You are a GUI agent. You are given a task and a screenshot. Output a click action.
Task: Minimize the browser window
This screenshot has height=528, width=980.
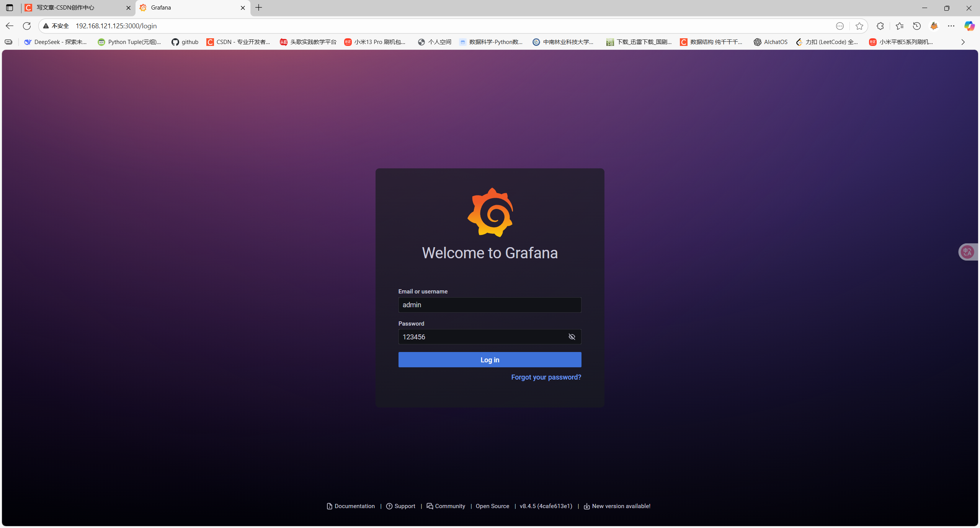924,8
